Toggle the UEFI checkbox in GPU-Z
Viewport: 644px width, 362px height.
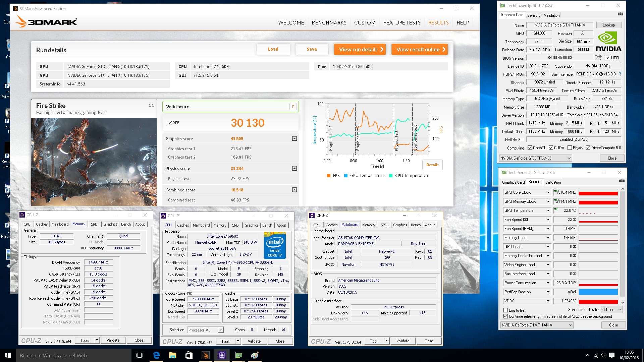607,58
